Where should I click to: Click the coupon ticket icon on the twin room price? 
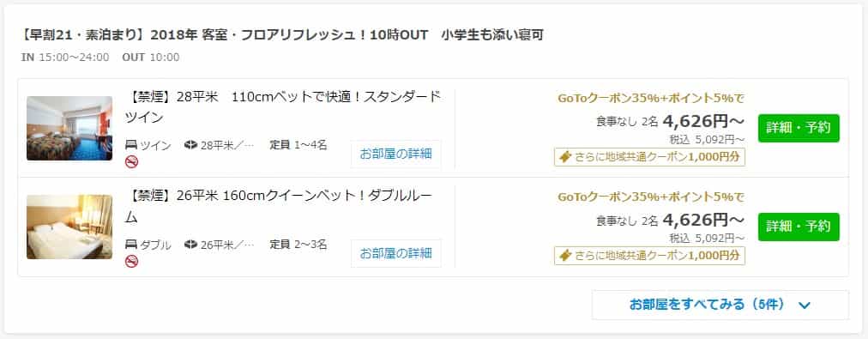[x=565, y=157]
